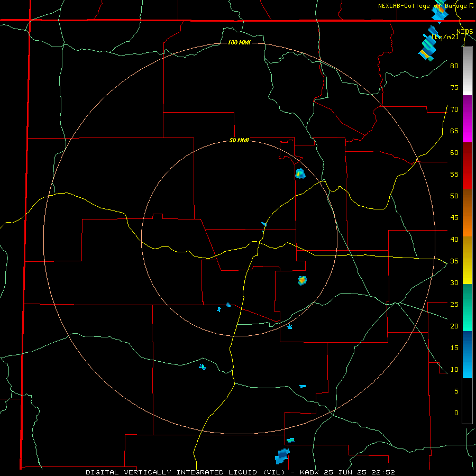Select the gray-white top segment of the color bar
Image resolution: width=476 pixels, height=476 pixels.
tap(467, 71)
